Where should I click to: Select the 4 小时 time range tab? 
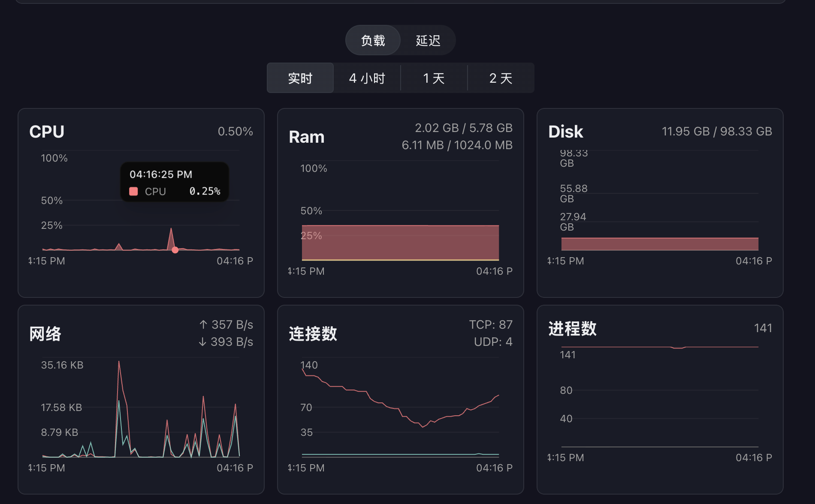point(367,78)
